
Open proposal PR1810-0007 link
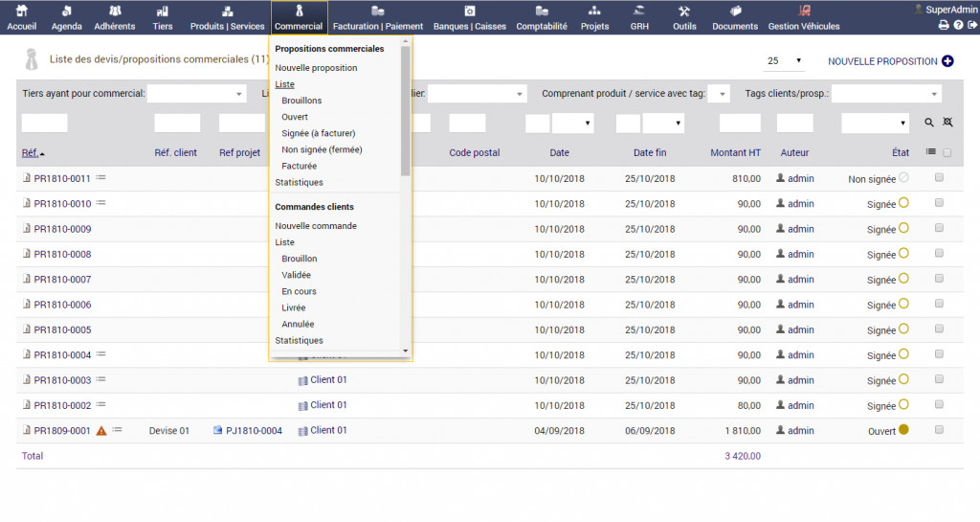coord(62,280)
